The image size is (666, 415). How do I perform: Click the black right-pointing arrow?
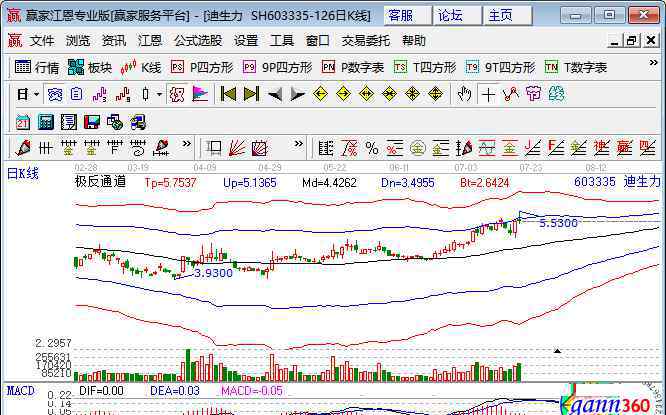coord(297,94)
